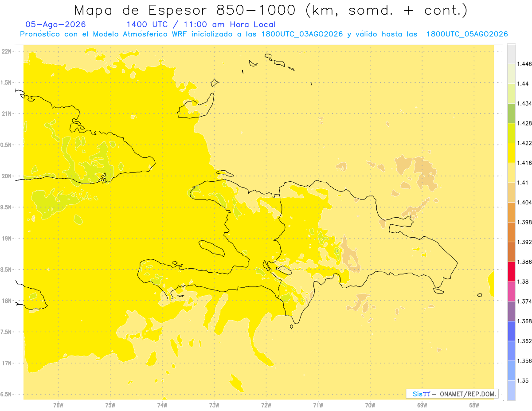This screenshot has height=411, width=532.
Task: Click the date label '05-Ago-2026'
Action: (x=55, y=24)
